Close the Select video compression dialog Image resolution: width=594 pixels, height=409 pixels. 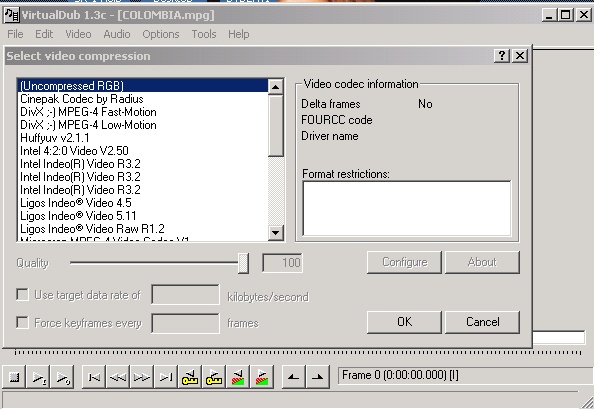click(520, 56)
